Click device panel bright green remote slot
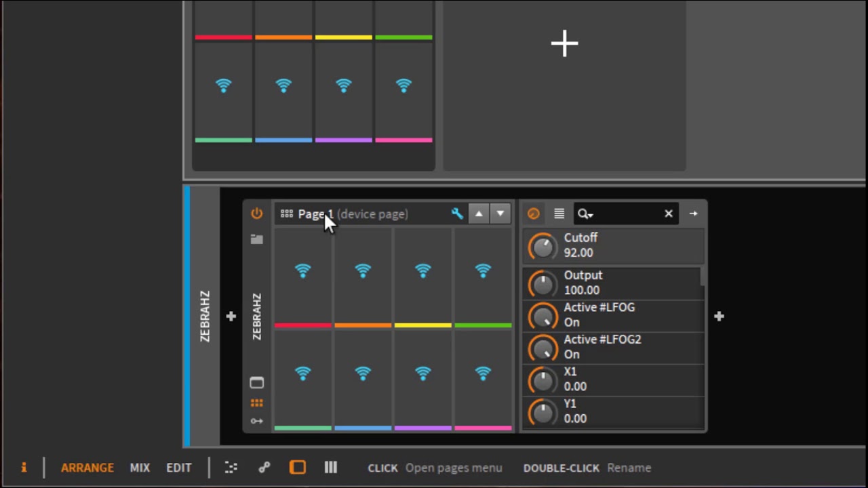Viewport: 868px width, 488px height. [483, 279]
